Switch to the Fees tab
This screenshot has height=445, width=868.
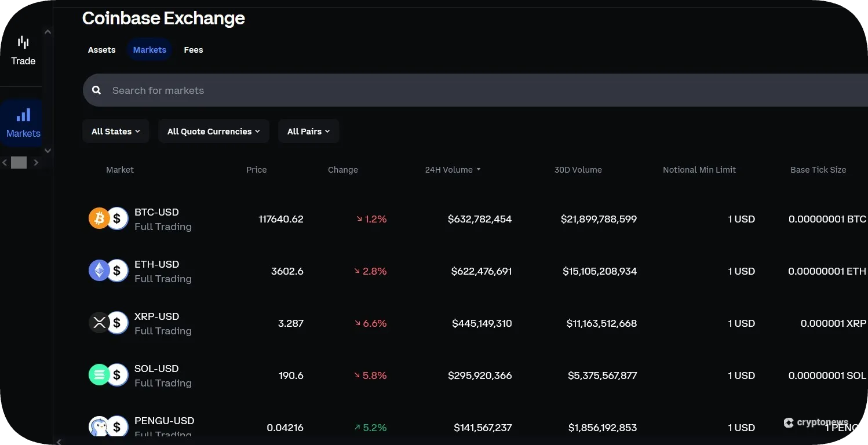[x=194, y=50]
